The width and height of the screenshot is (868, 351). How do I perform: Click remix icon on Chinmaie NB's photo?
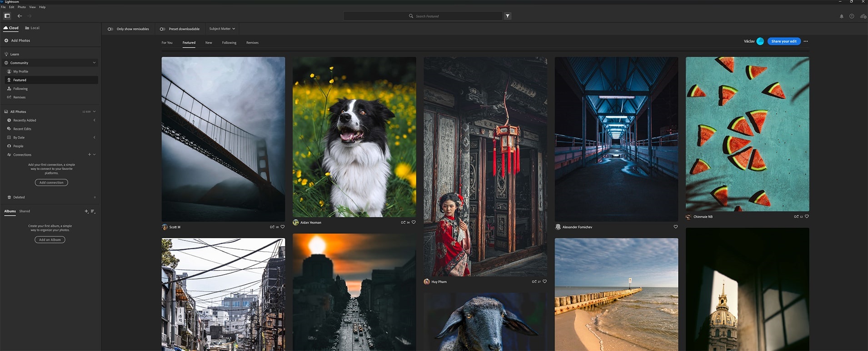point(796,216)
